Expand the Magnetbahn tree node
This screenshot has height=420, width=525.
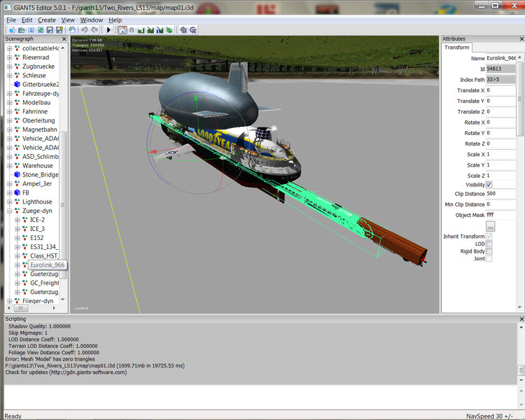click(x=9, y=129)
